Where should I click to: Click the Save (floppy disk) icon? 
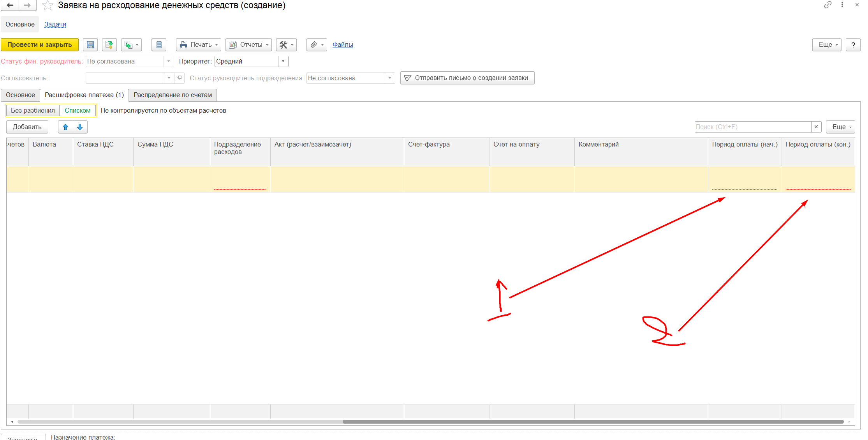(90, 45)
